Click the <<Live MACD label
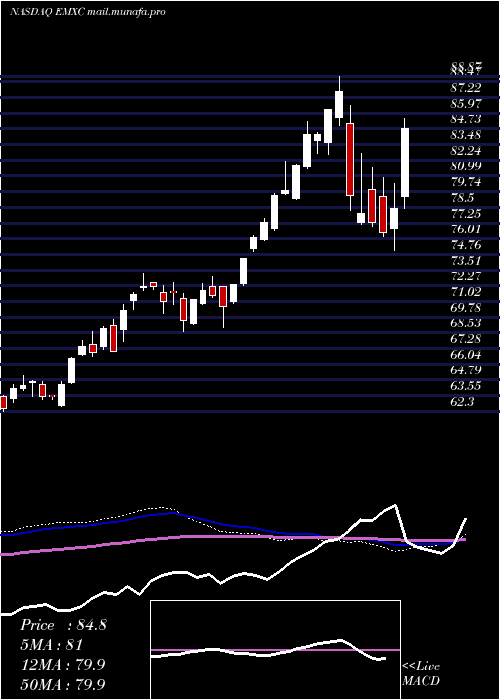The width and height of the screenshot is (500, 700). tap(421, 674)
